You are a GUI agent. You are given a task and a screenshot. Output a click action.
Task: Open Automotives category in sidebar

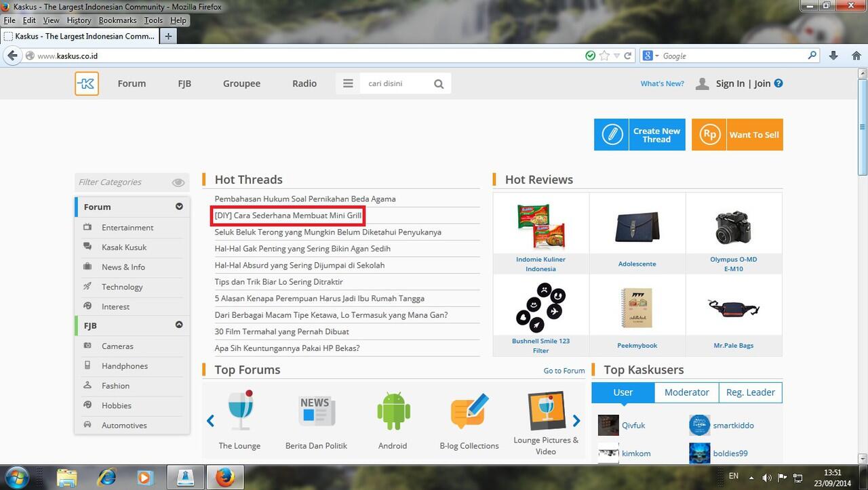coord(124,425)
